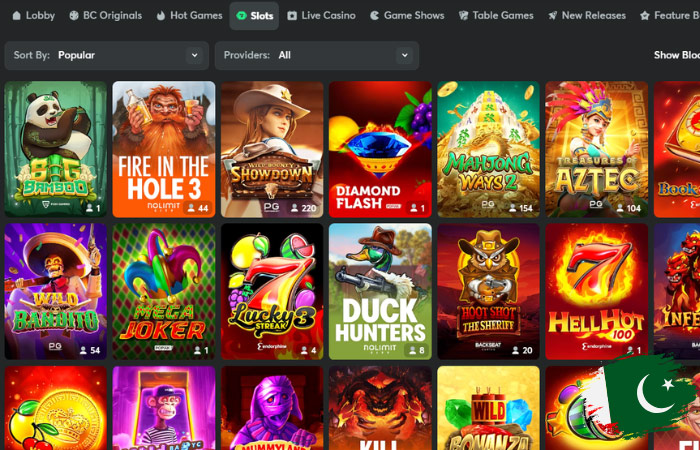The width and height of the screenshot is (700, 450).
Task: Click the Game Shows icon
Action: 375,16
